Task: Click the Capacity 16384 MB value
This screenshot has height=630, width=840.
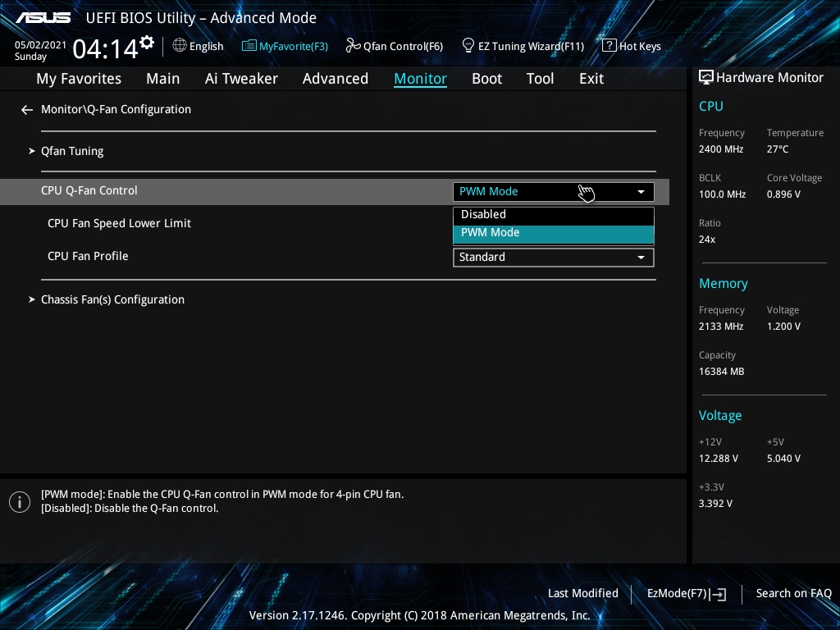Action: pos(721,371)
